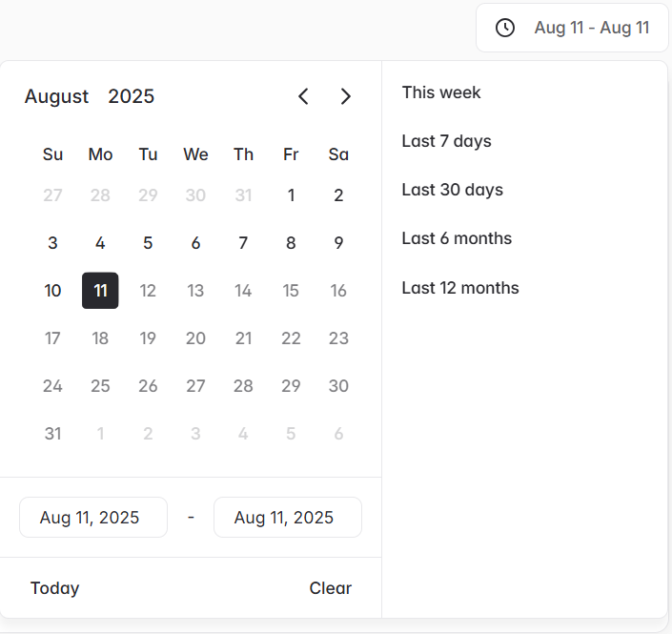Pick August 7 on the calendar
Screen dimensions: 672x634
(243, 243)
